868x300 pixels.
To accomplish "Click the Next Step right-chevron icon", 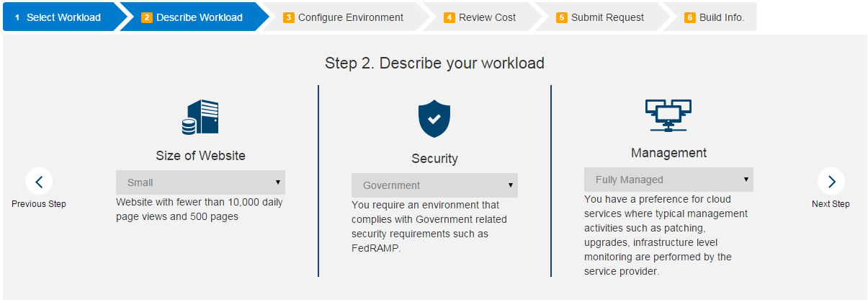I will 831,181.
